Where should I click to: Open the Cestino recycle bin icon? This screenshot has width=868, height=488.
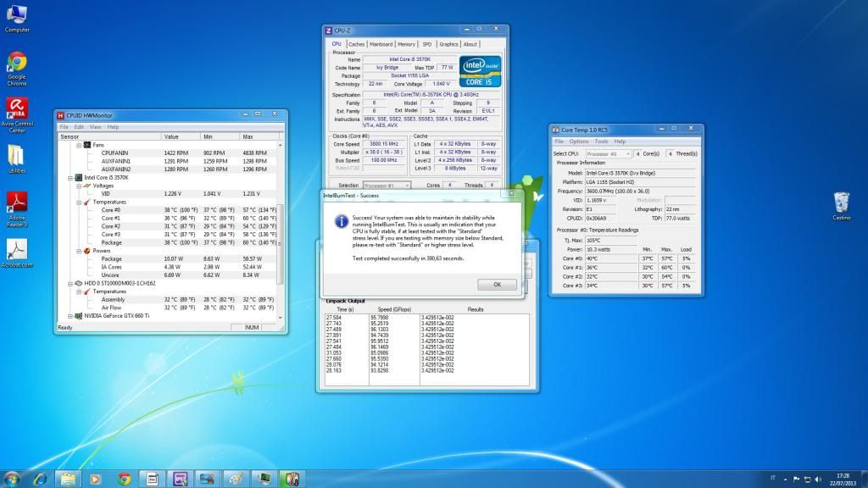841,203
